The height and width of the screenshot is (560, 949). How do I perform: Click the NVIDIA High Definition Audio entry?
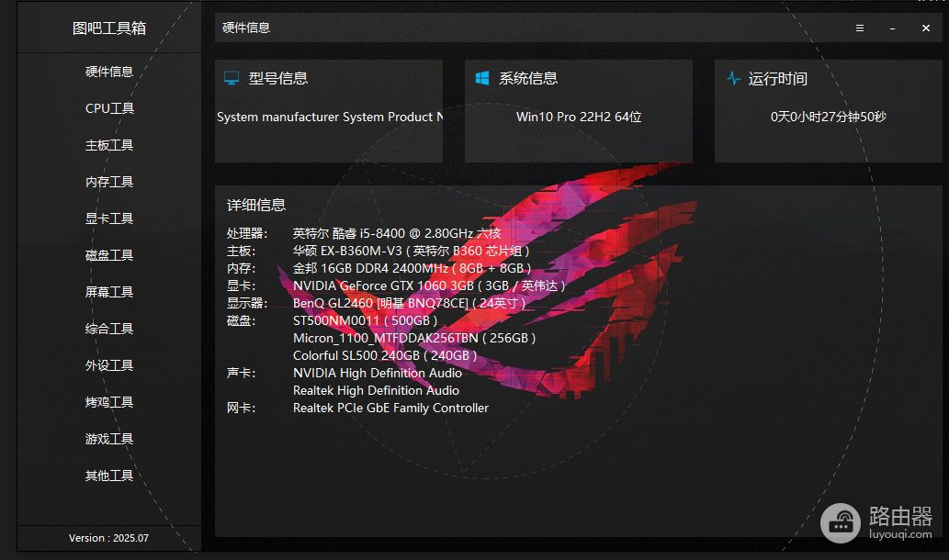coord(378,373)
